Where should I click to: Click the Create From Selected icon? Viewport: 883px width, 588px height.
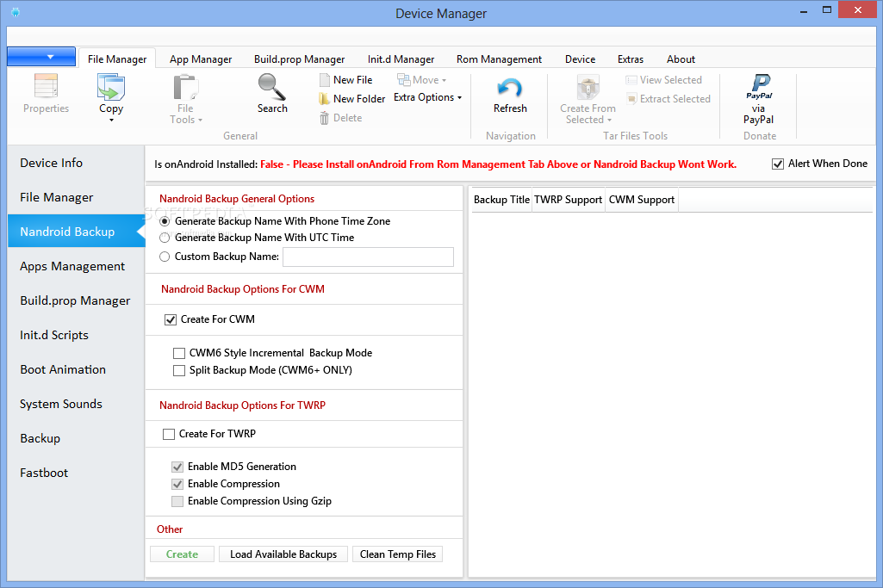tap(588, 87)
